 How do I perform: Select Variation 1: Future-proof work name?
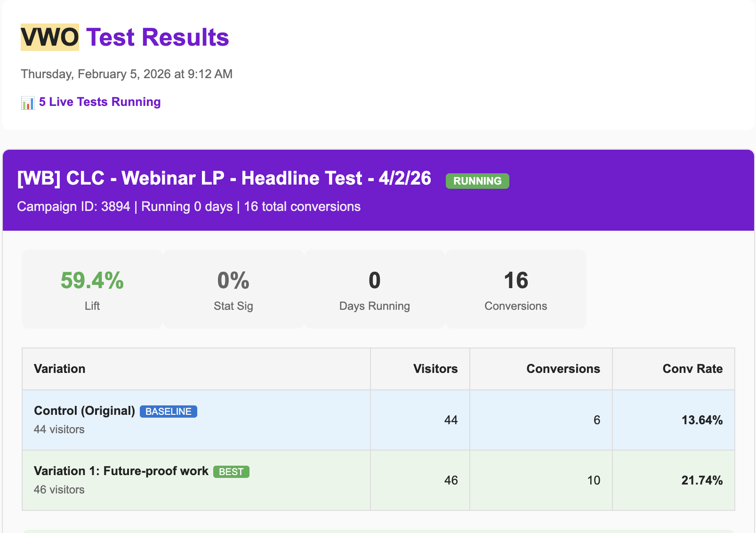click(121, 471)
